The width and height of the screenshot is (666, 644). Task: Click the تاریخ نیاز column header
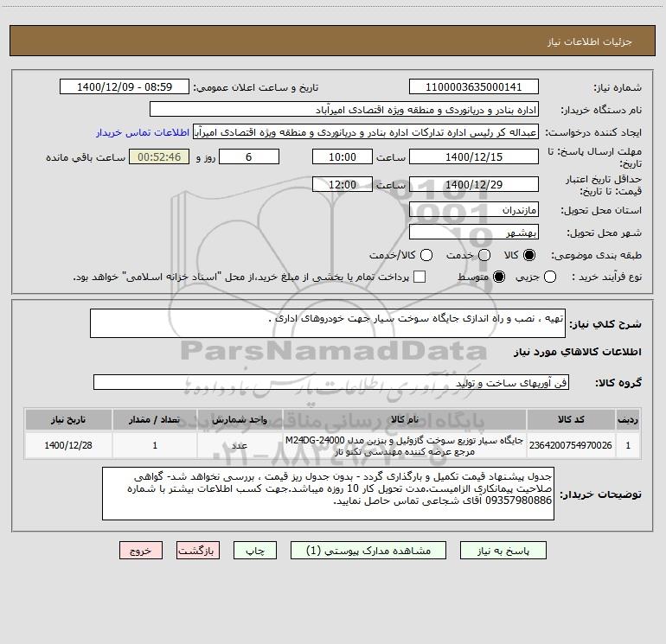(68, 419)
